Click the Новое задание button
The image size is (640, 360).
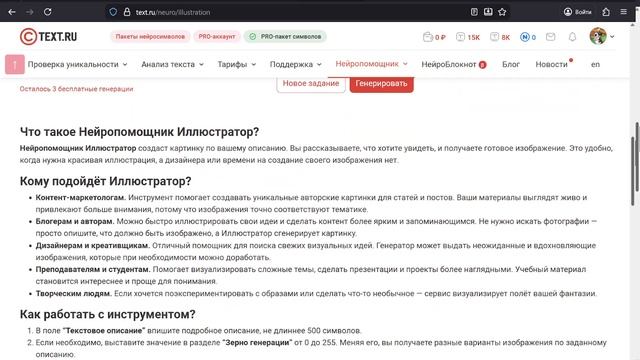(x=311, y=84)
